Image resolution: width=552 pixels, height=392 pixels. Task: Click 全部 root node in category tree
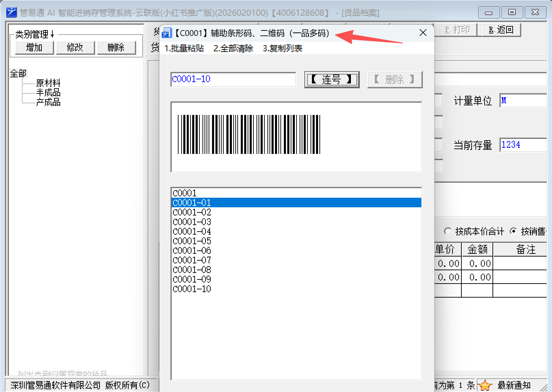18,74
